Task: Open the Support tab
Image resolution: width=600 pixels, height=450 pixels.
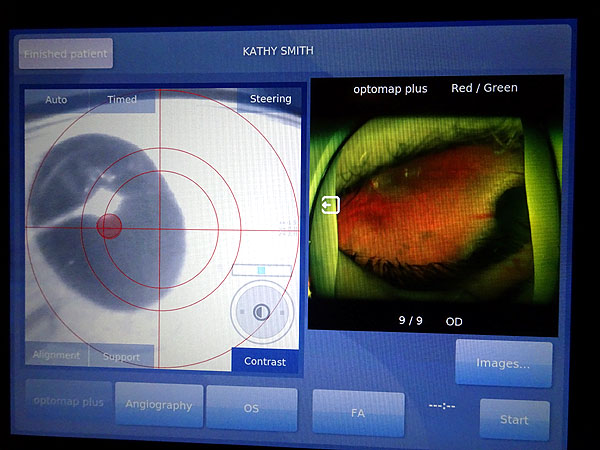Action: pos(121,357)
